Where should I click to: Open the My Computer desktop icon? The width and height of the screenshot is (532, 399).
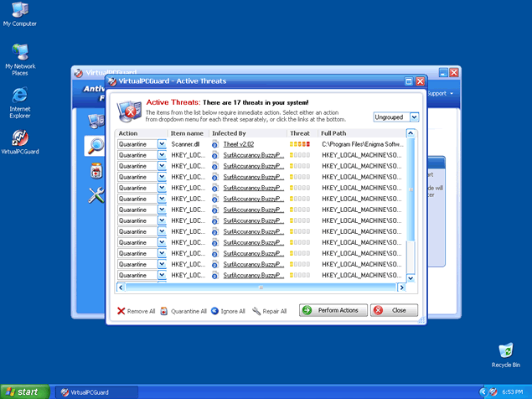coord(19,12)
